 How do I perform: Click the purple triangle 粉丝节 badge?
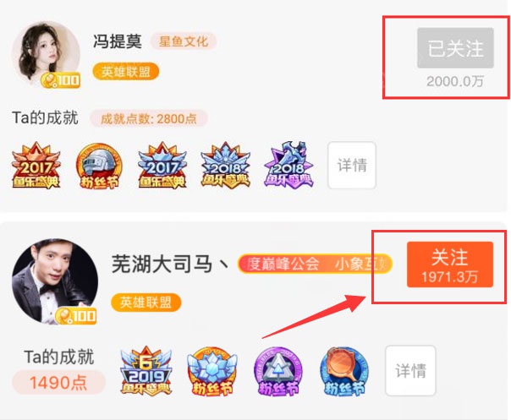click(278, 372)
